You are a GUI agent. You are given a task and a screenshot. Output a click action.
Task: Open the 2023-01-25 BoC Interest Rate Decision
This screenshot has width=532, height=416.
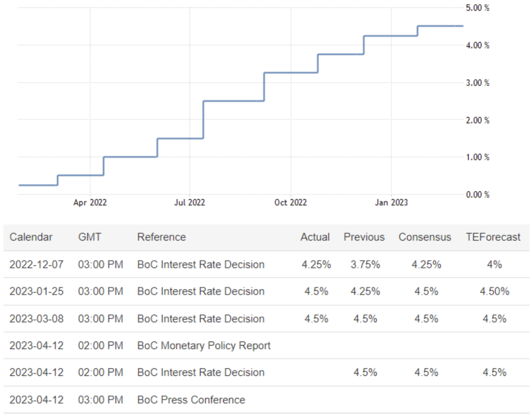201,292
